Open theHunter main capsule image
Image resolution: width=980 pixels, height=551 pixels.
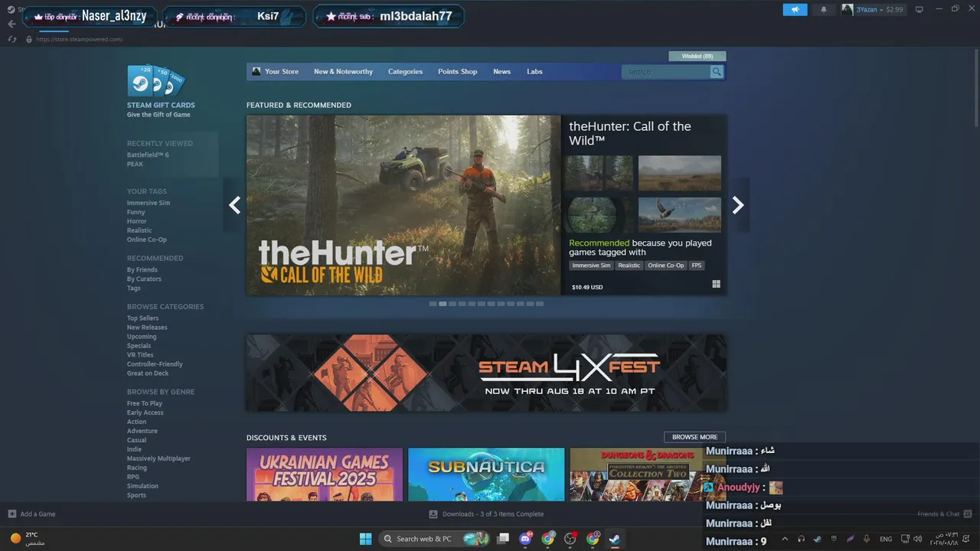(403, 205)
